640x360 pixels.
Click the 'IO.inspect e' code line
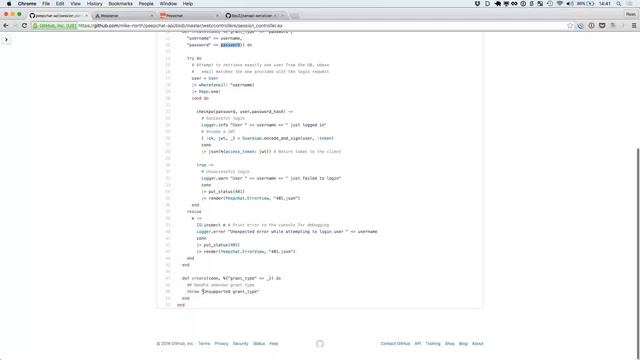262,225
